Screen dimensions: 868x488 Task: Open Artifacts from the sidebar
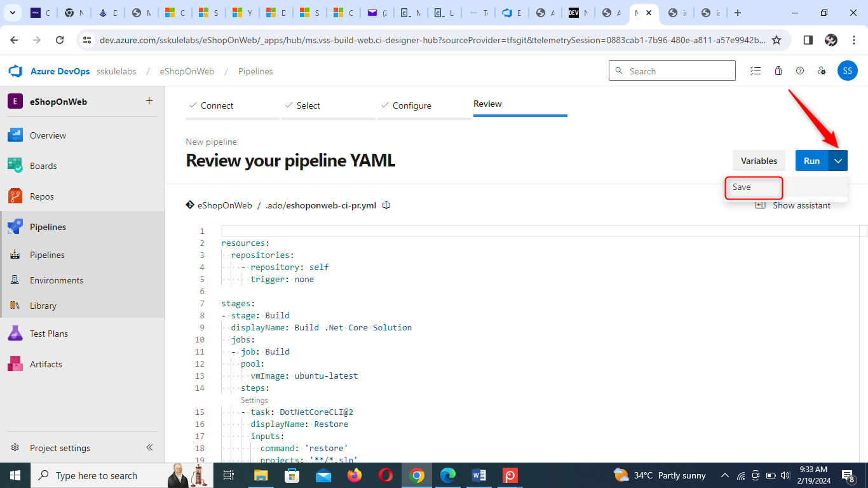[46, 364]
